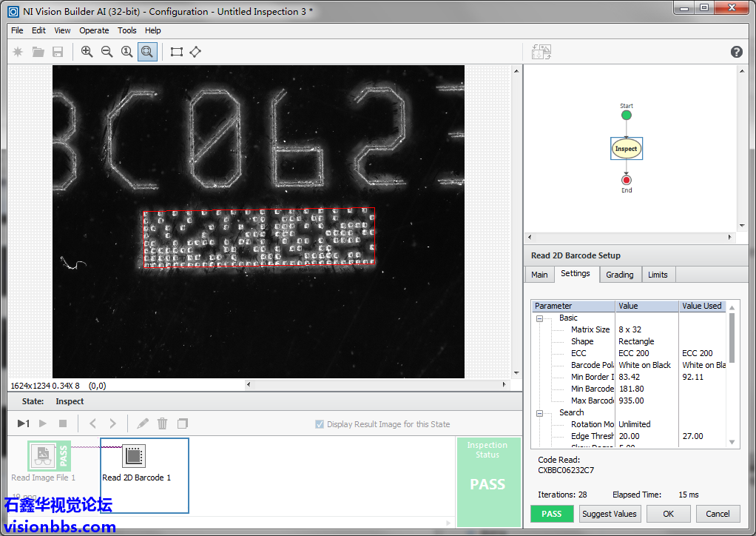Toggle Display Result Image for this State
The image size is (756, 536).
pos(320,424)
